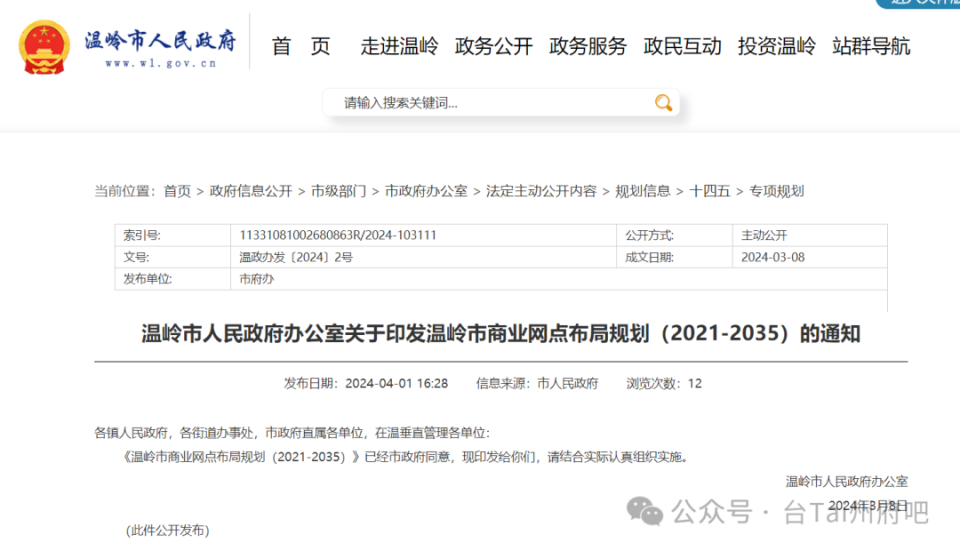Open the 政民互动 menu
Screen dimensions: 960x551
(682, 46)
